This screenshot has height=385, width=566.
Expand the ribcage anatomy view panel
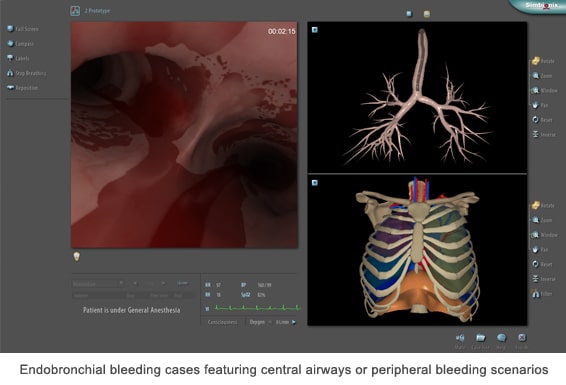coord(314,183)
